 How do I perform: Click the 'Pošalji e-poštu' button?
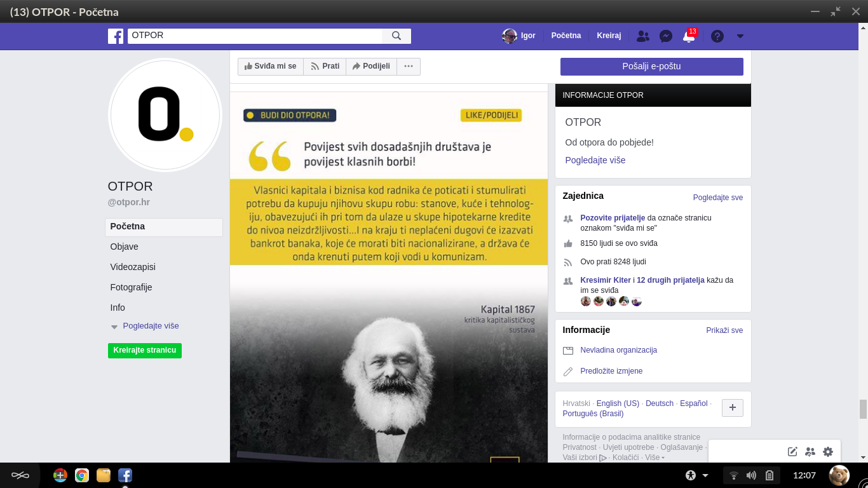[x=651, y=66]
